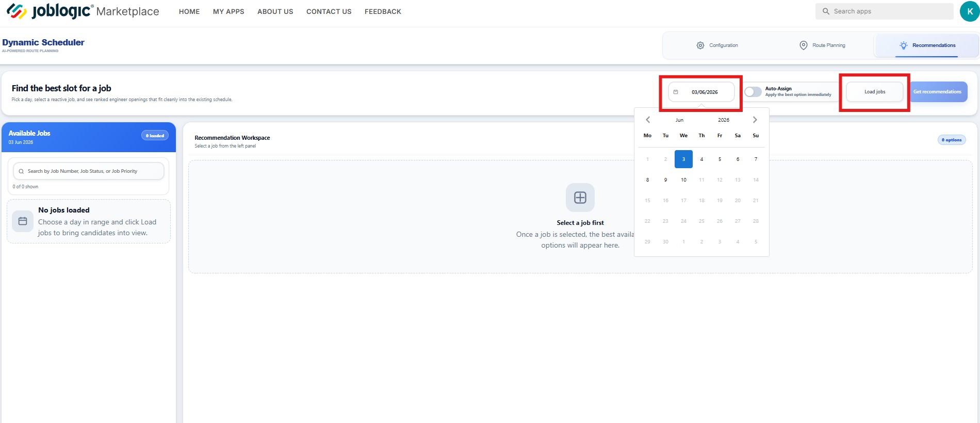
Task: Open MY APPS in the top navigation
Action: (228, 11)
